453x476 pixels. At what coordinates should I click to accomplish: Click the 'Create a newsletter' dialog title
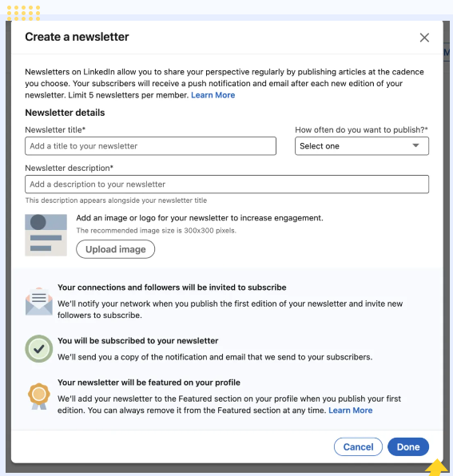(x=77, y=37)
